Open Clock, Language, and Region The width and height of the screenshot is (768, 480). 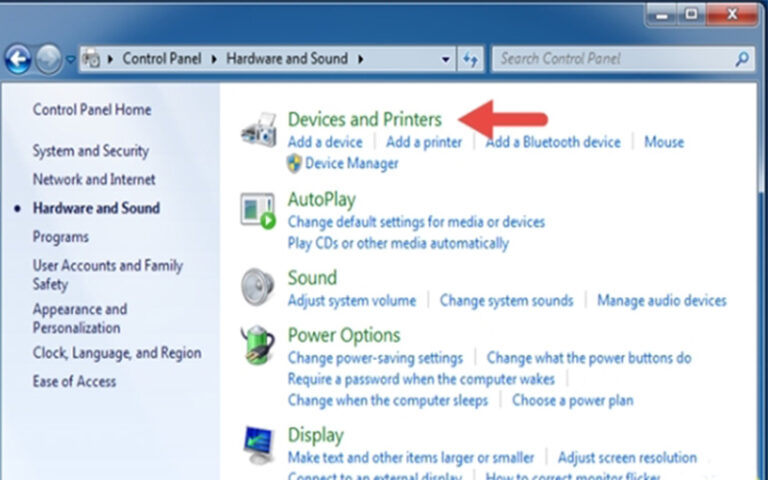pos(117,353)
